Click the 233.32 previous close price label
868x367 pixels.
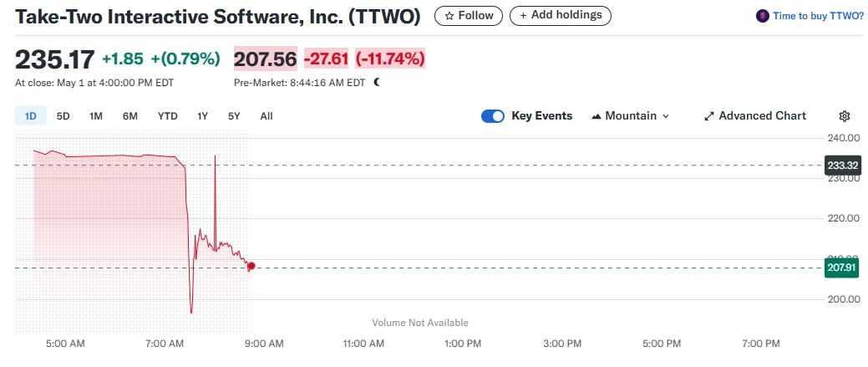click(842, 165)
